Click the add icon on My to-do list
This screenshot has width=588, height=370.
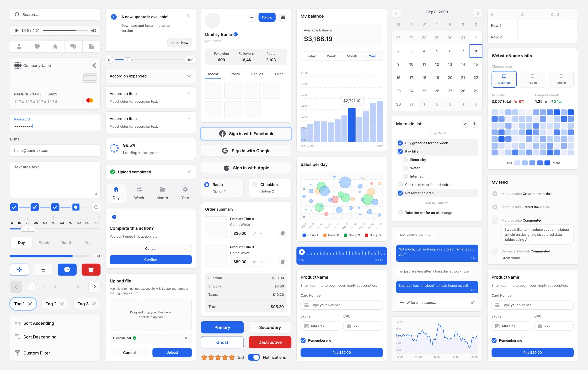point(475,124)
